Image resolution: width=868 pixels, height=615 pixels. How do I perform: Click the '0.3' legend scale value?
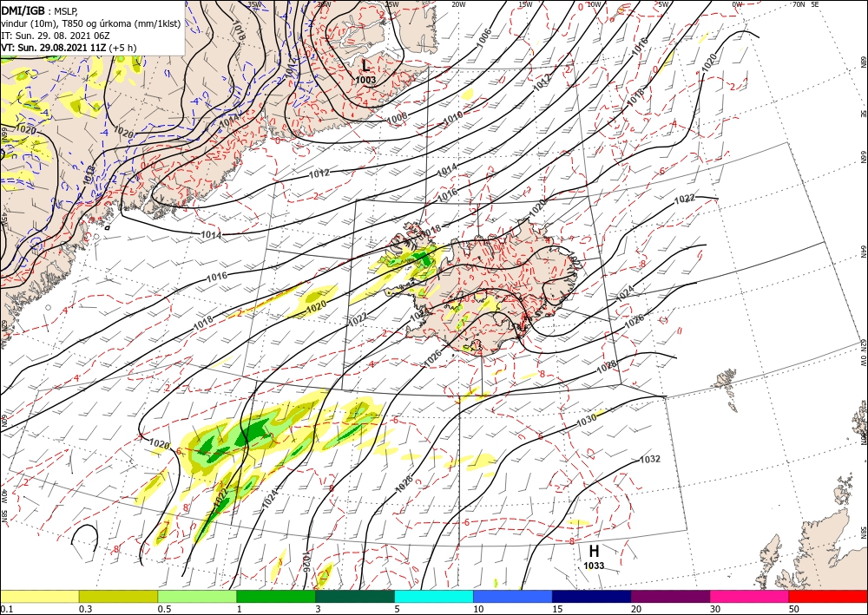pos(85,609)
